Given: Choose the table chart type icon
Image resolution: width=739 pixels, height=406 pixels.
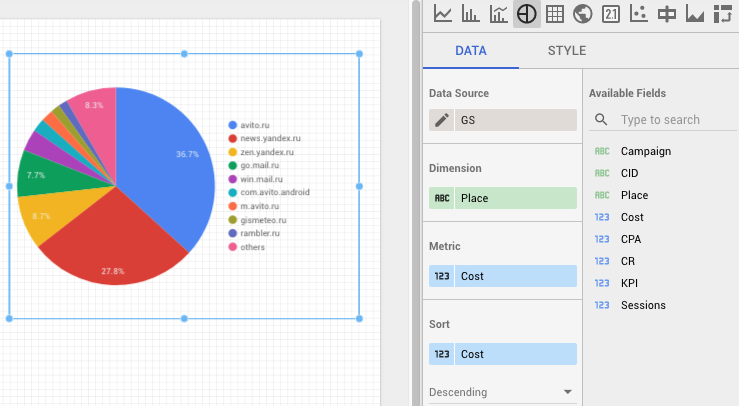Looking at the screenshot, I should 555,14.
